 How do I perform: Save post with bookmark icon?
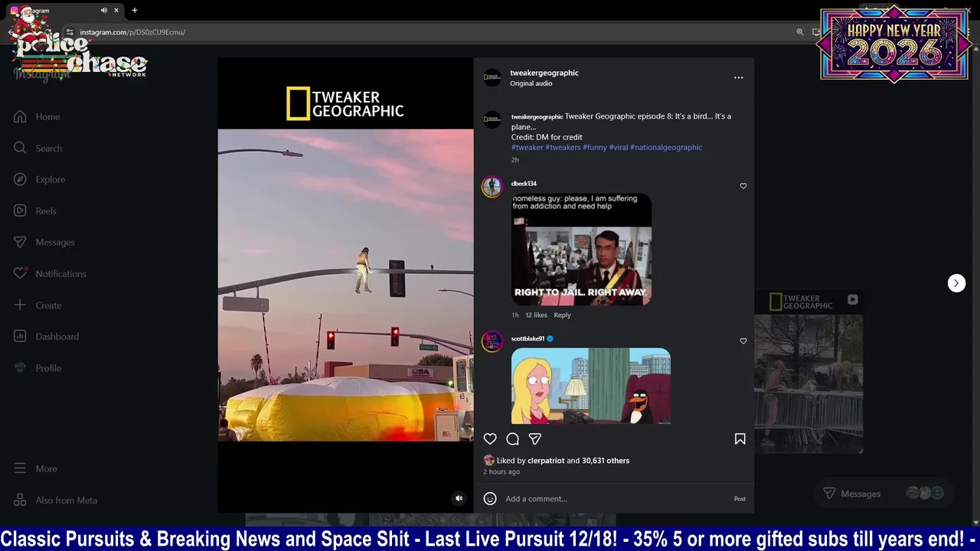[x=740, y=439]
